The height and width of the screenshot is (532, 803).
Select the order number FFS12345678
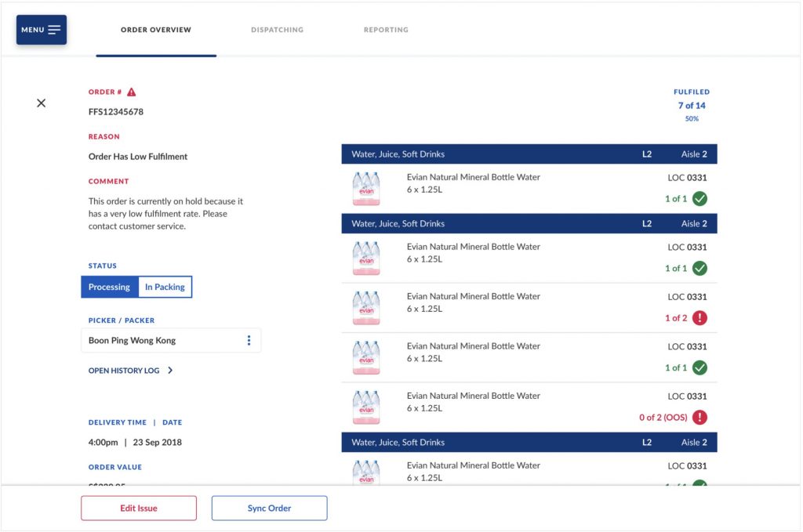pos(116,111)
